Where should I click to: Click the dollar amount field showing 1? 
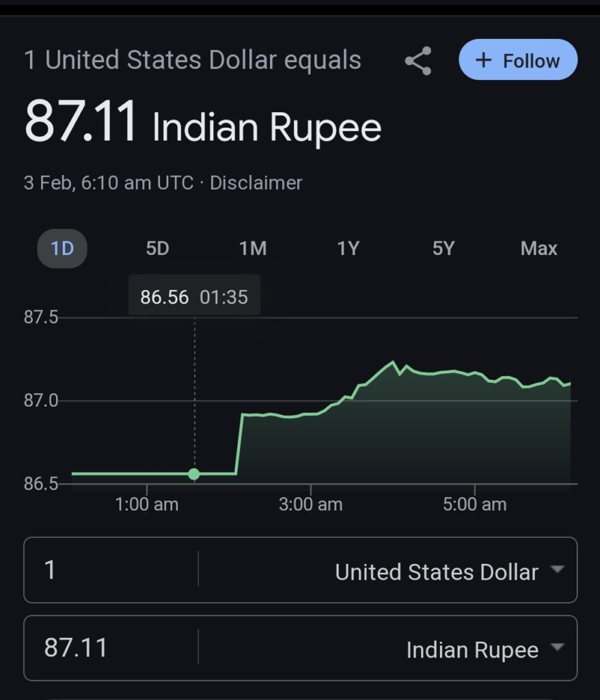tap(109, 570)
